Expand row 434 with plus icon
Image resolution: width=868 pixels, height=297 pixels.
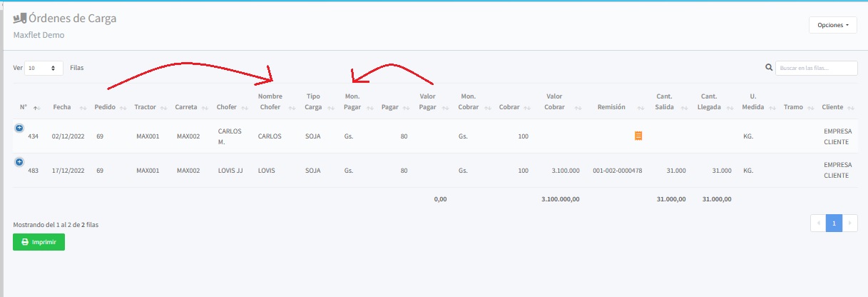(19, 128)
